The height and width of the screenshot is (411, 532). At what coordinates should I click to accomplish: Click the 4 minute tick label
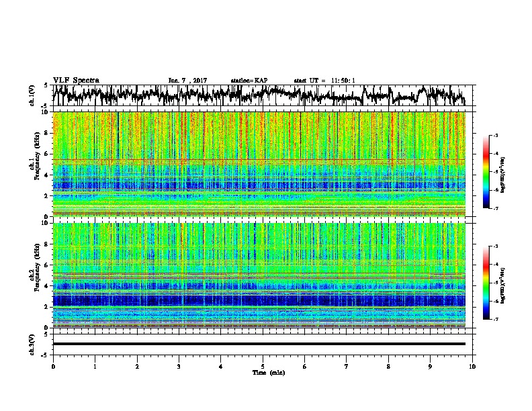point(221,366)
